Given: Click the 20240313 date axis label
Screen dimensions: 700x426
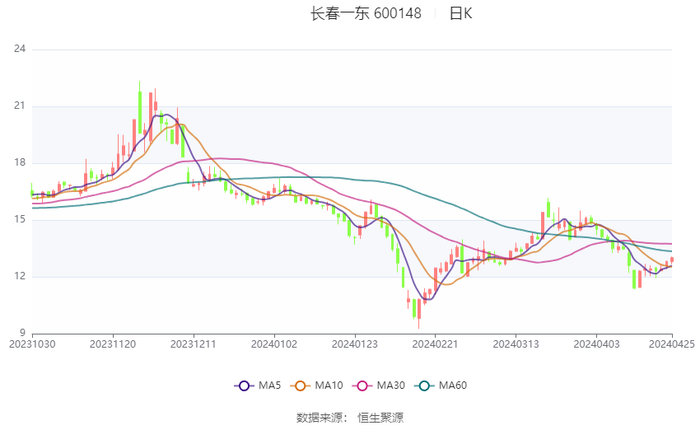Looking at the screenshot, I should (514, 343).
